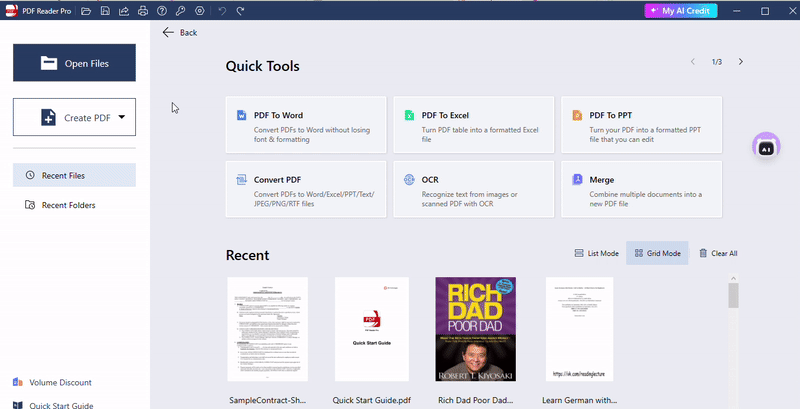Click the "Learn German with..." file name
Image resolution: width=800 pixels, height=409 pixels.
(580, 400)
